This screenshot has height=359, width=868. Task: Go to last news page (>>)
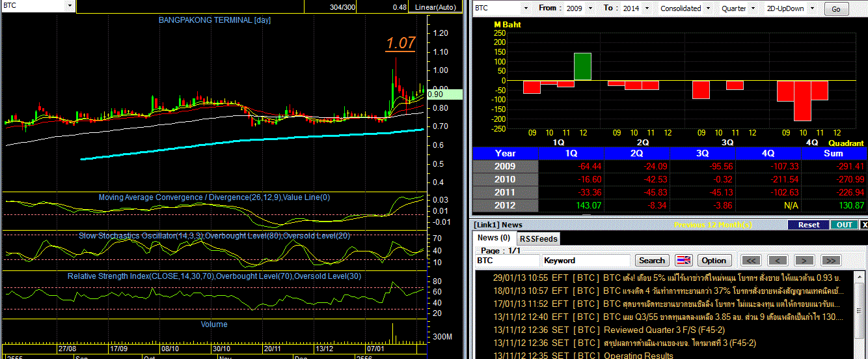[x=830, y=260]
